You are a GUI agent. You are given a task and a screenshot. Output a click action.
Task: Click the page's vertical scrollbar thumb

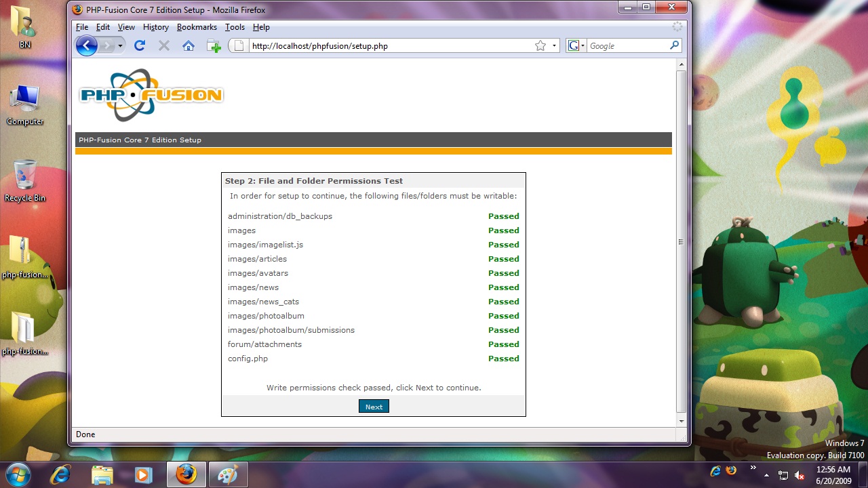681,242
